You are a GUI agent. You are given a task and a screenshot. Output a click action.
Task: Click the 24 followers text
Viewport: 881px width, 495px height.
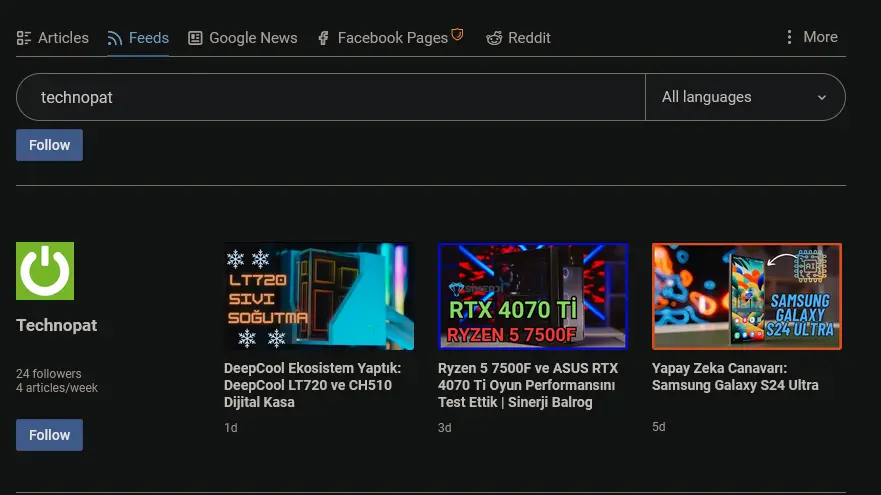pyautogui.click(x=49, y=374)
